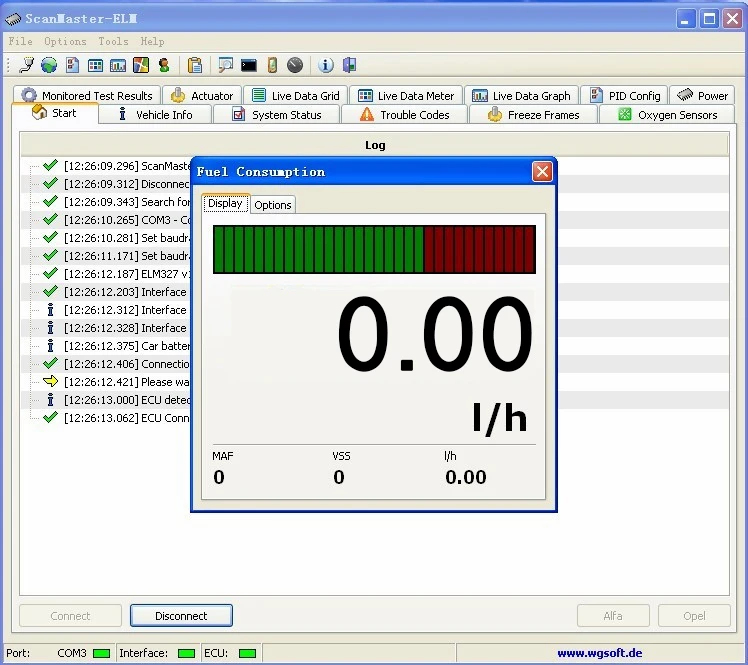The image size is (748, 665).
Task: Switch to Monitored Test Results tab
Action: click(x=87, y=95)
